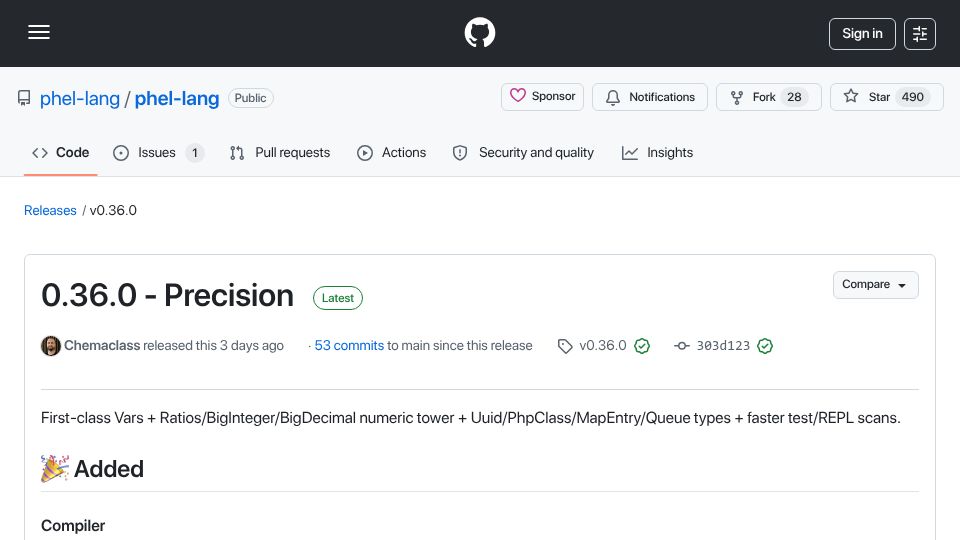This screenshot has height=540, width=960.
Task: Click the fork count 28
Action: tap(794, 97)
